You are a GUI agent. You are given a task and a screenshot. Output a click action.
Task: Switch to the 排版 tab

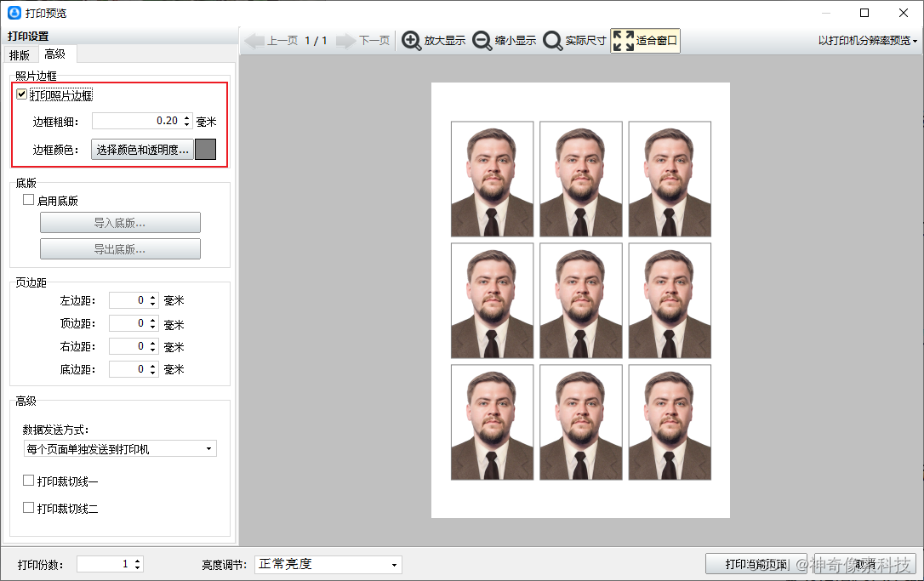pyautogui.click(x=20, y=54)
